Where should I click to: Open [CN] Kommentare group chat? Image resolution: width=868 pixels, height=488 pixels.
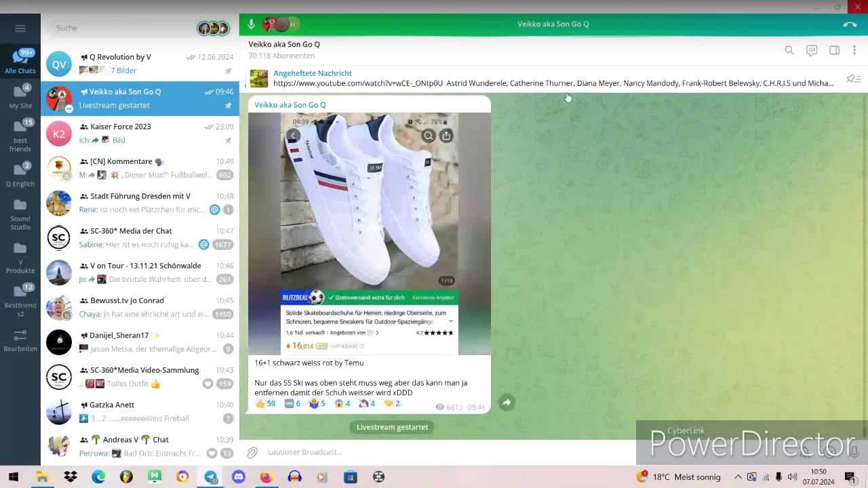click(x=140, y=168)
